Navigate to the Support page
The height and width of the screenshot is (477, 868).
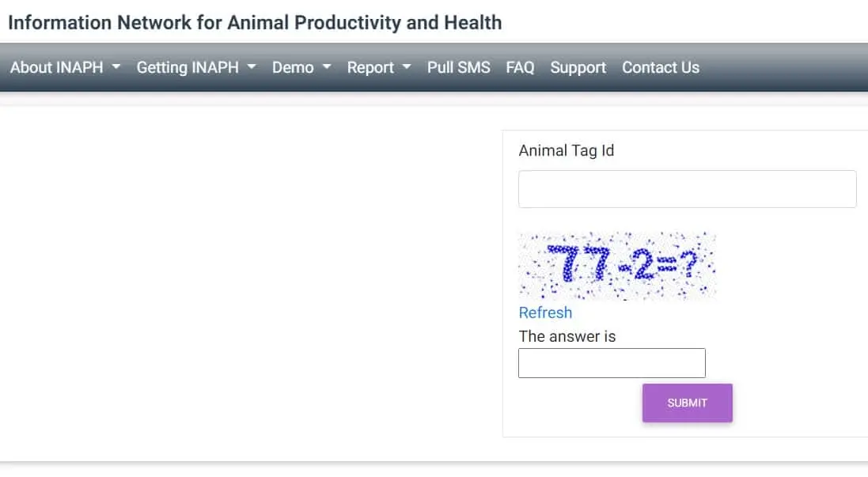578,68
